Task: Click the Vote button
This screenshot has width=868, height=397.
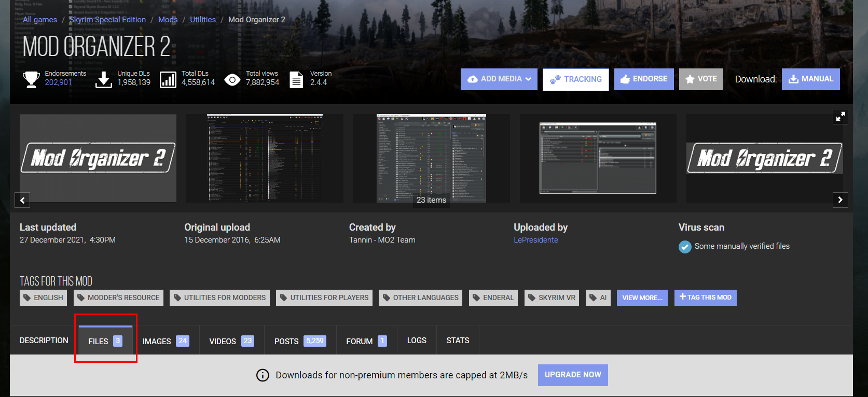Action: click(x=701, y=79)
